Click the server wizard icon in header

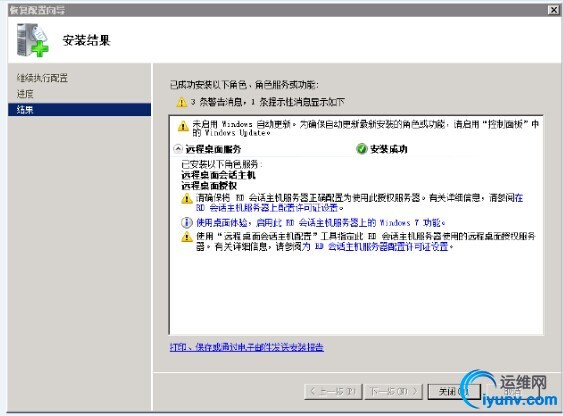32,39
